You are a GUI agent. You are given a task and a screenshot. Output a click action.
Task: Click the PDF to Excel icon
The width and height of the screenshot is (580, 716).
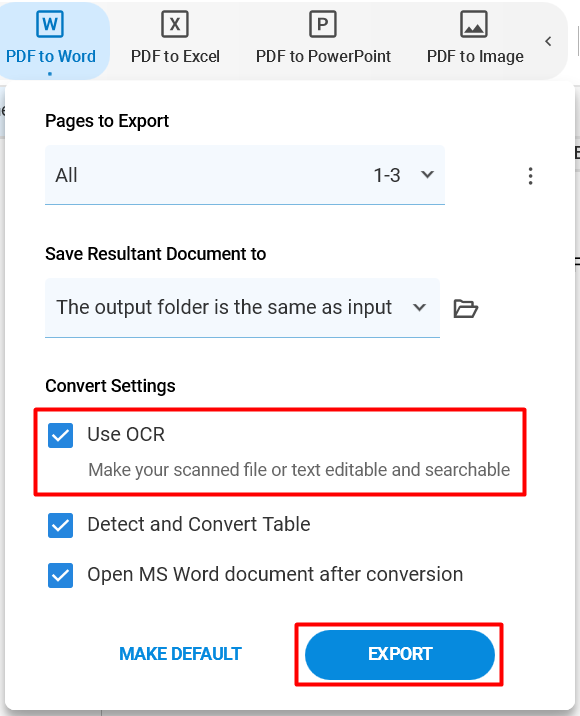[175, 24]
